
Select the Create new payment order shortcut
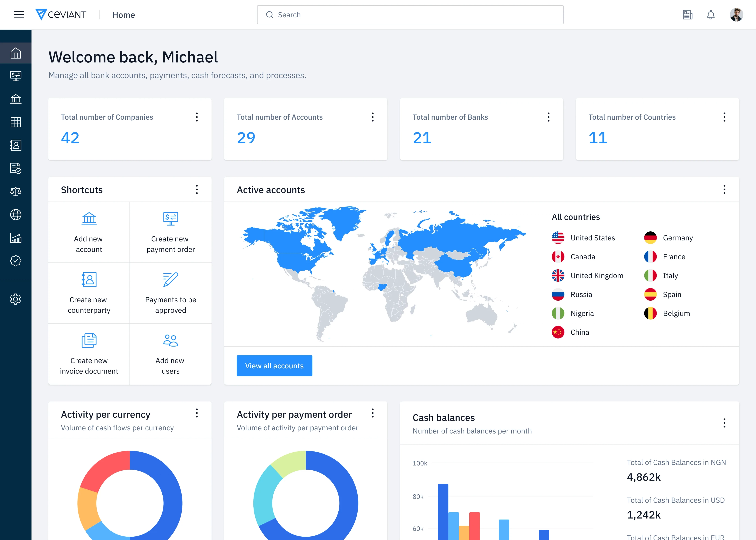coord(170,232)
